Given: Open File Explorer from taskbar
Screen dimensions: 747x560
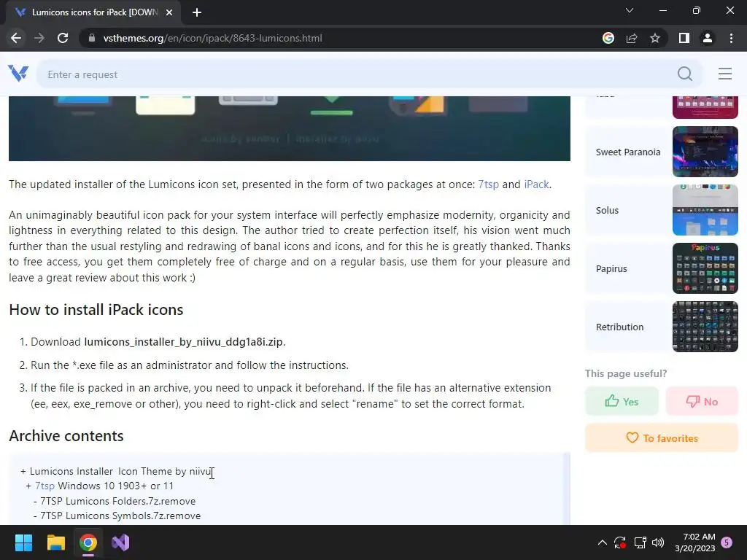Looking at the screenshot, I should 55,542.
